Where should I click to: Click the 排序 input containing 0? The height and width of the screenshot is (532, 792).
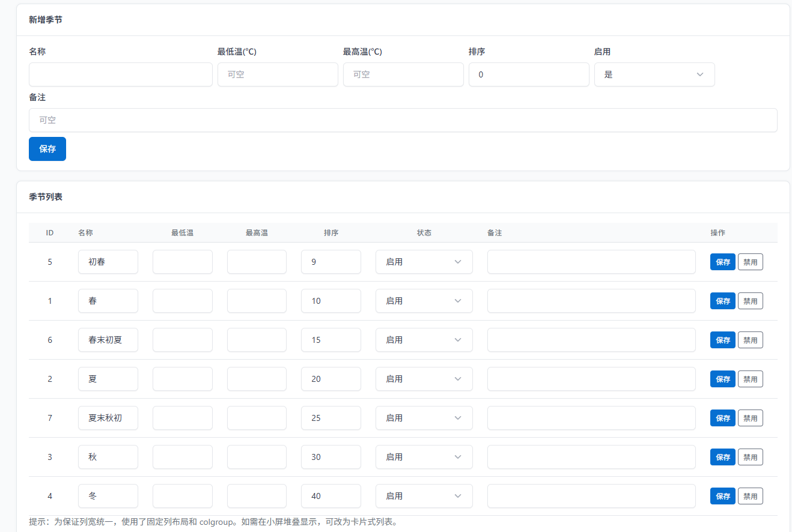(x=529, y=74)
